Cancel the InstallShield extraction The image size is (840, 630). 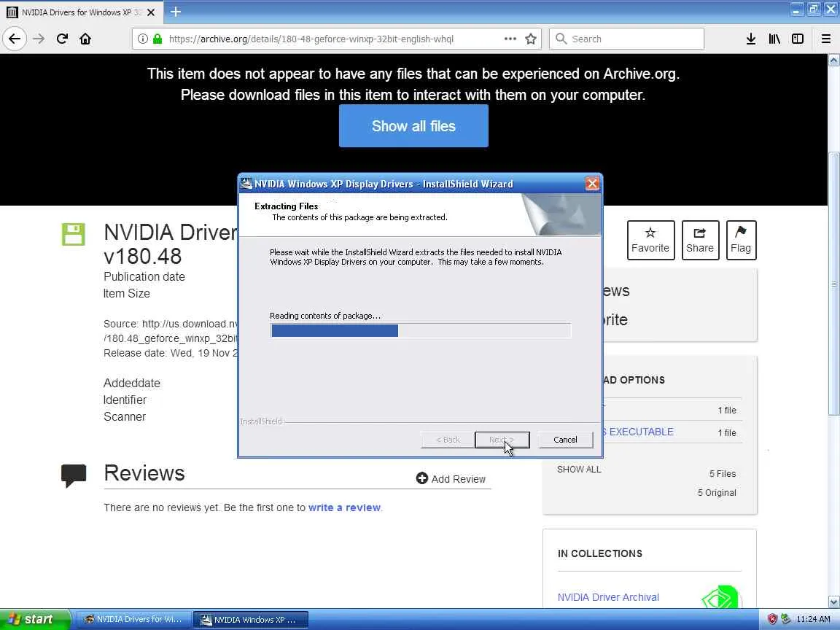coord(565,440)
